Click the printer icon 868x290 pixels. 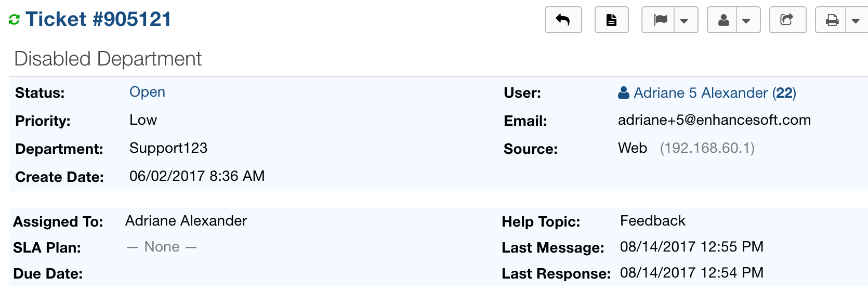[x=832, y=20]
